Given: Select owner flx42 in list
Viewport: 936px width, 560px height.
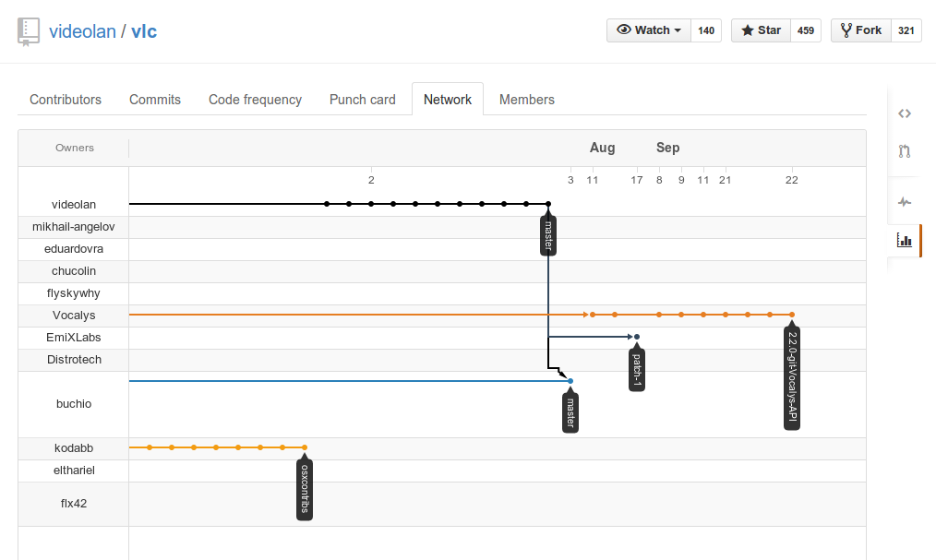Looking at the screenshot, I should click(x=74, y=504).
